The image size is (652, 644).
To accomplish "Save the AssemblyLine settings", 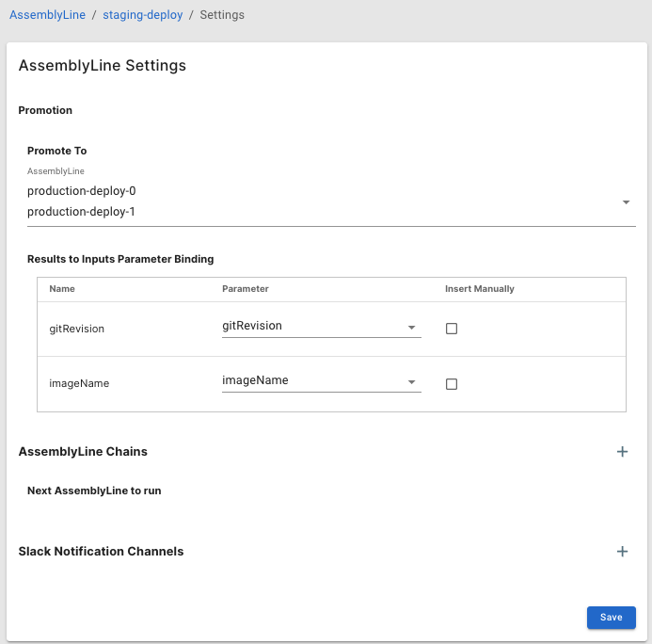I will (x=611, y=618).
